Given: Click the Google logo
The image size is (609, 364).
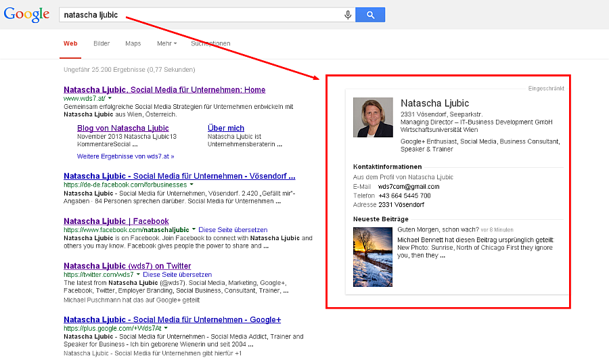Looking at the screenshot, I should (27, 14).
